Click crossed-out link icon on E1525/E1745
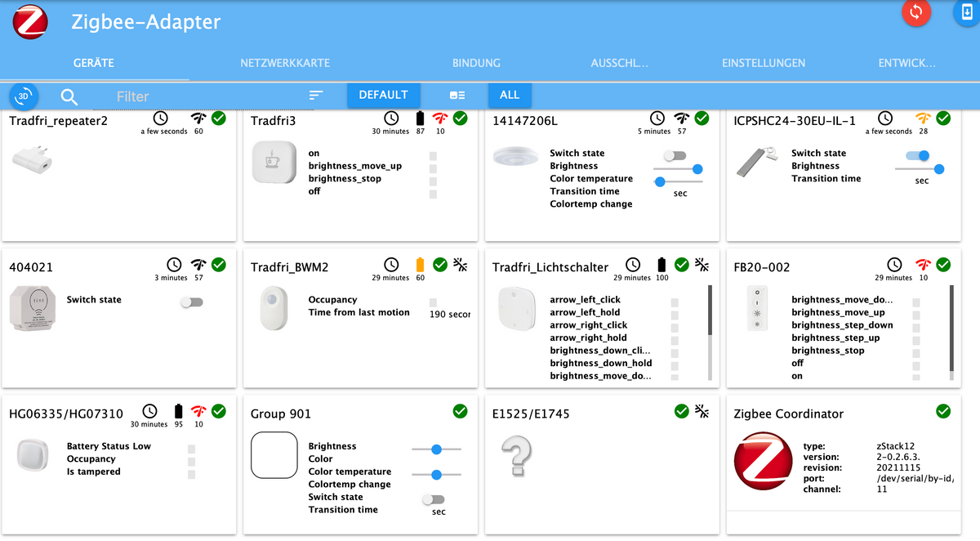 click(702, 411)
